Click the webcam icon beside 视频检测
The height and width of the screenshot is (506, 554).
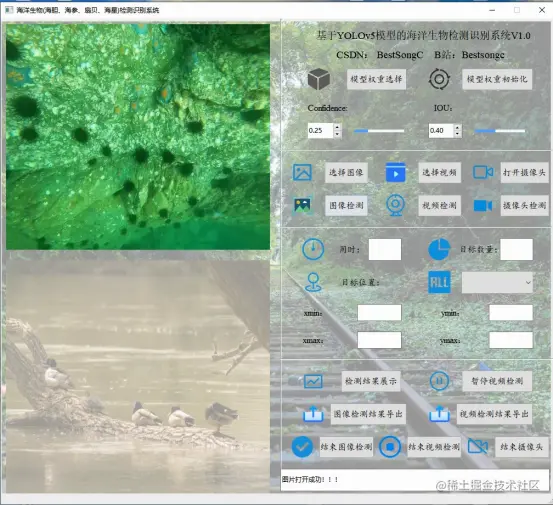pos(395,205)
